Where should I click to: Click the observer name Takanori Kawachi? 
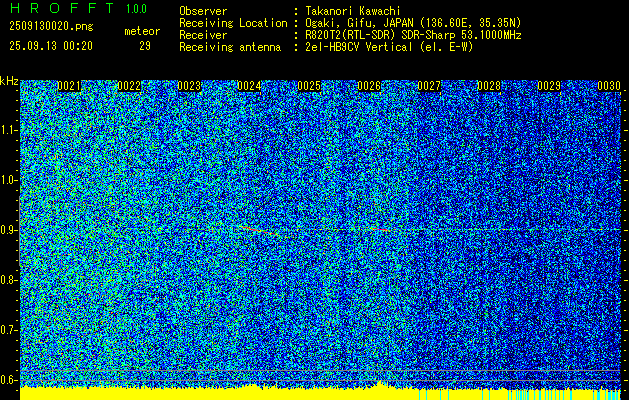point(353,11)
